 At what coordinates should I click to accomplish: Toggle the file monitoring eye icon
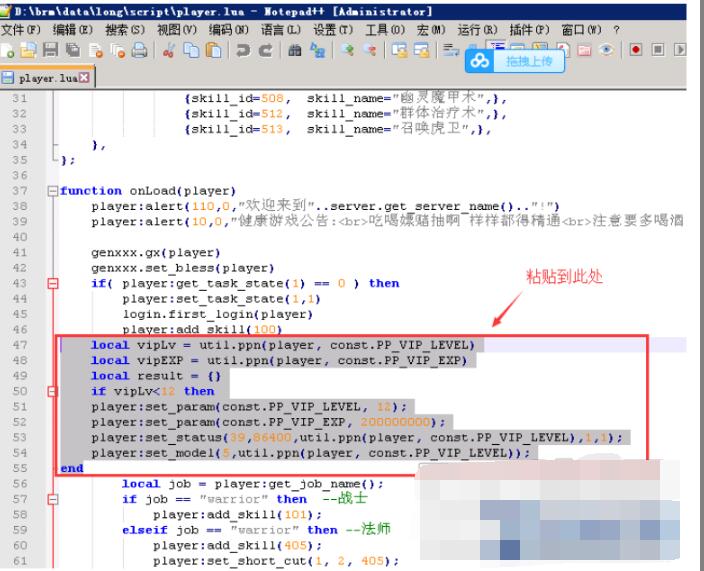[x=608, y=49]
